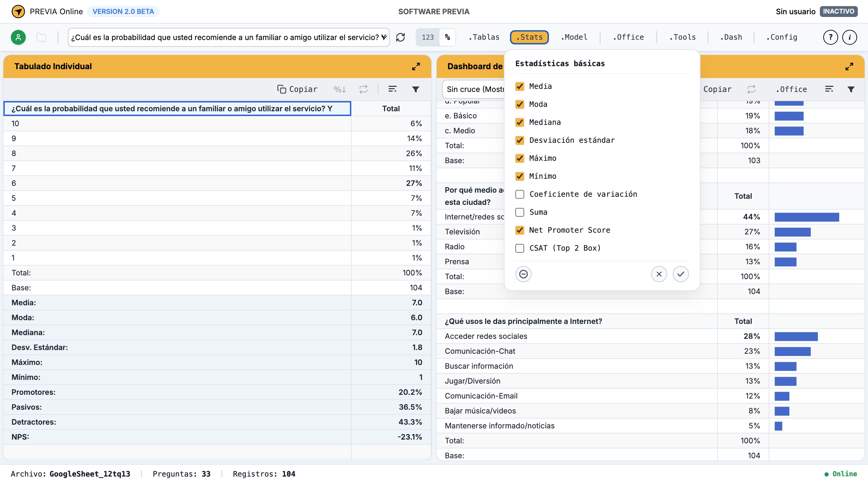Open the Sin cruce dropdown
The width and height of the screenshot is (868, 483).
point(473,89)
